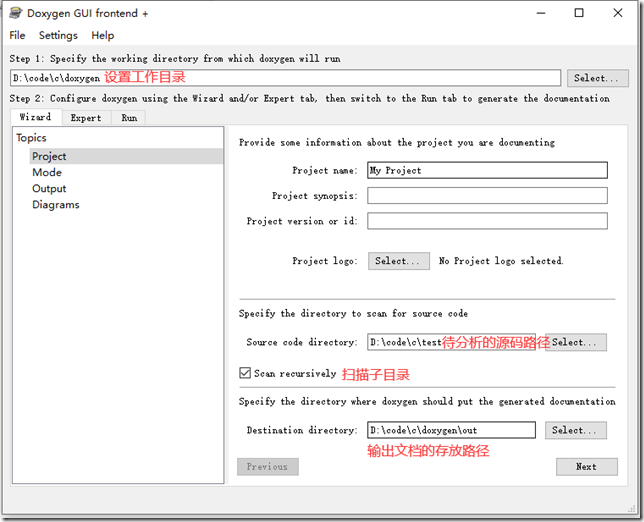
Task: Click the working directory input field
Action: pyautogui.click(x=285, y=78)
